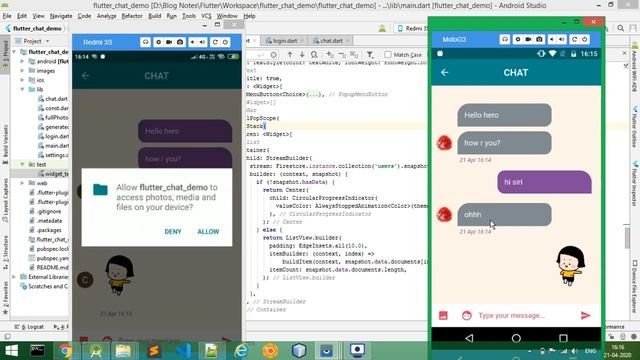Lower volume in Redmi 3S toolbar
Screen dimensions: 640x360
click(193, 42)
